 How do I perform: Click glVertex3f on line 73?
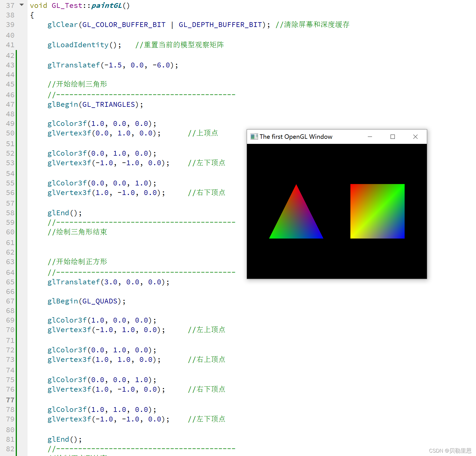[x=104, y=360]
